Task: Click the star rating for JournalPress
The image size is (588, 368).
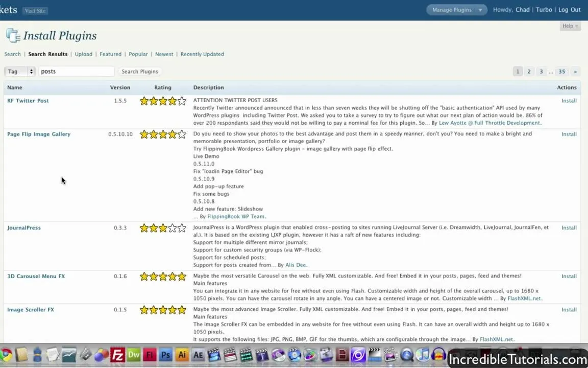Action: tap(163, 228)
